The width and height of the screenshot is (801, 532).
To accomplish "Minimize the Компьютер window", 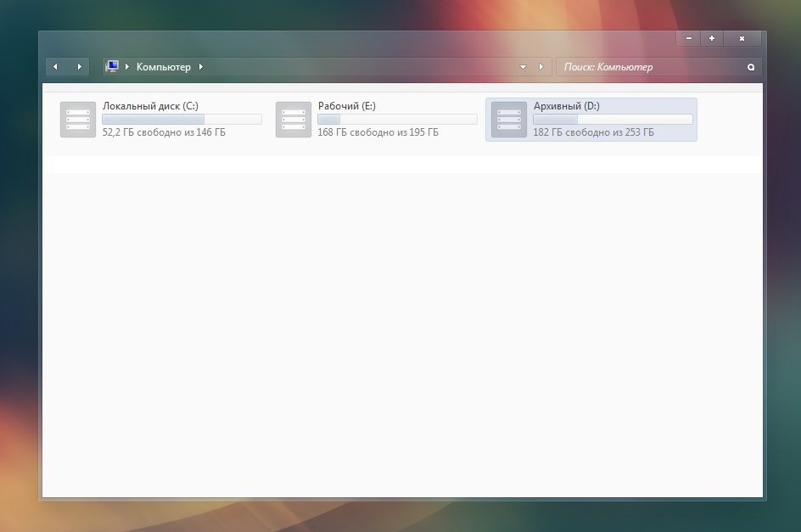I will [689, 38].
